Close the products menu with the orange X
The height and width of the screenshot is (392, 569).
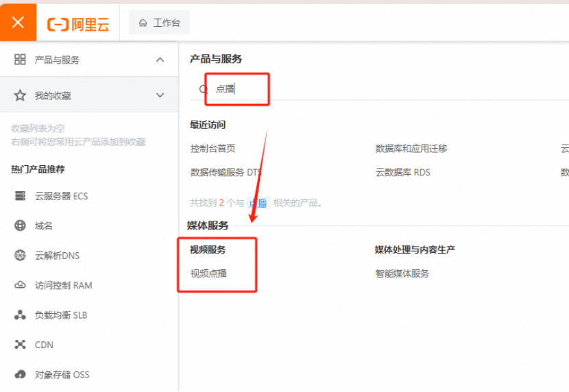coord(18,23)
